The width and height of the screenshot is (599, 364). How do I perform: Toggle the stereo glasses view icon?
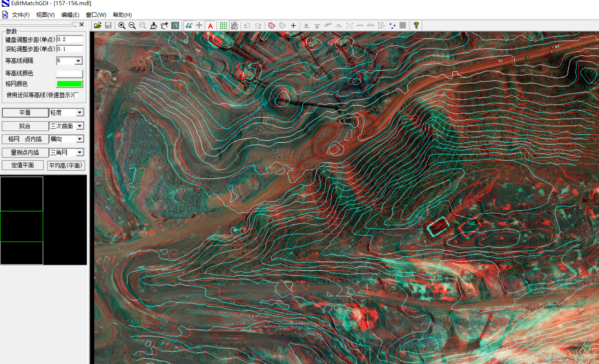(x=189, y=26)
